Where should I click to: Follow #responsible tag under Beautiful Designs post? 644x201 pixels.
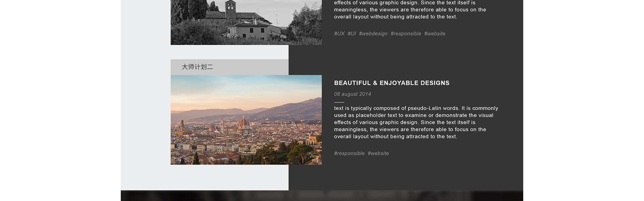[349, 153]
